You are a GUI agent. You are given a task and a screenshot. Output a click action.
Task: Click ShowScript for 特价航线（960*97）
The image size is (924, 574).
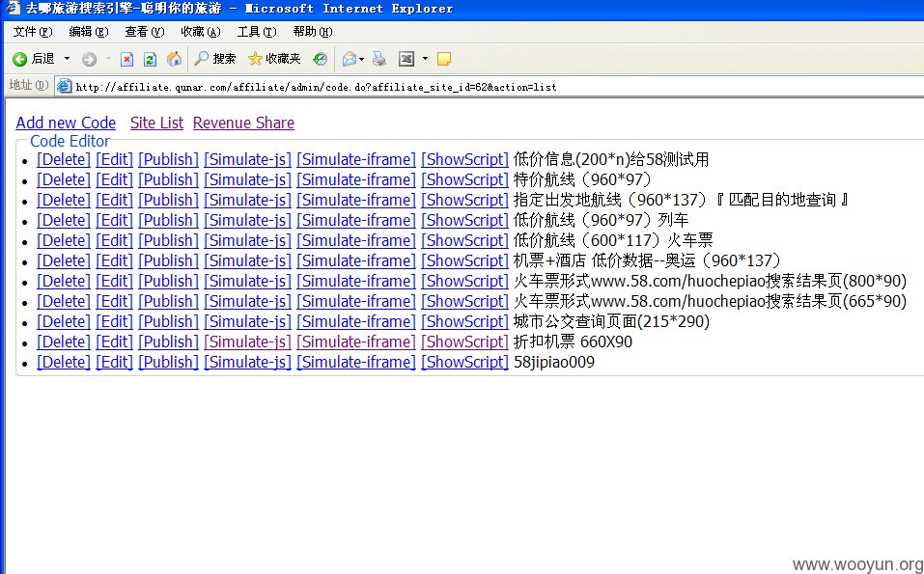[464, 179]
